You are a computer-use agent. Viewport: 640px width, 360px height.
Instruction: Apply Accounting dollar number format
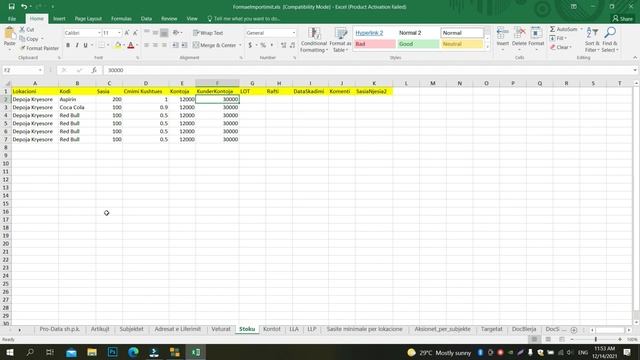point(250,45)
